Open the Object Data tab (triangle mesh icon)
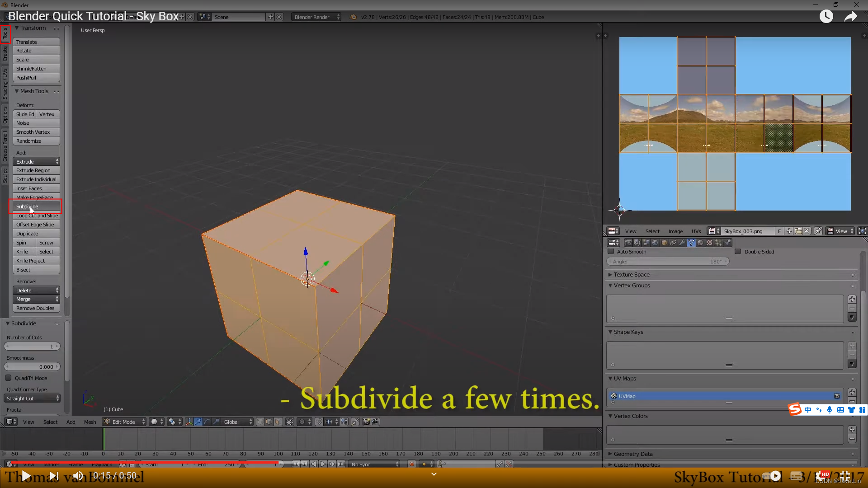 coord(691,243)
